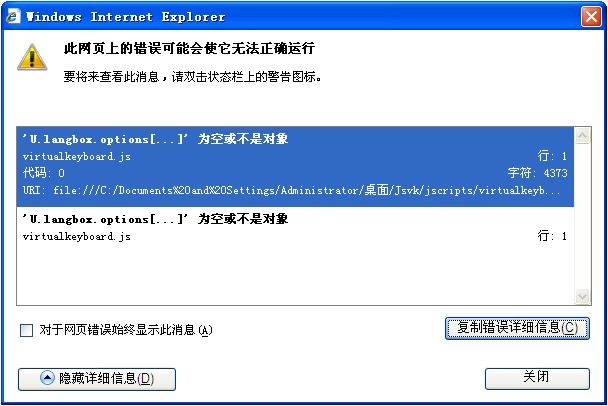Image resolution: width=608 pixels, height=406 pixels.
Task: Select the second U.langbox.options error entry
Action: 295,227
